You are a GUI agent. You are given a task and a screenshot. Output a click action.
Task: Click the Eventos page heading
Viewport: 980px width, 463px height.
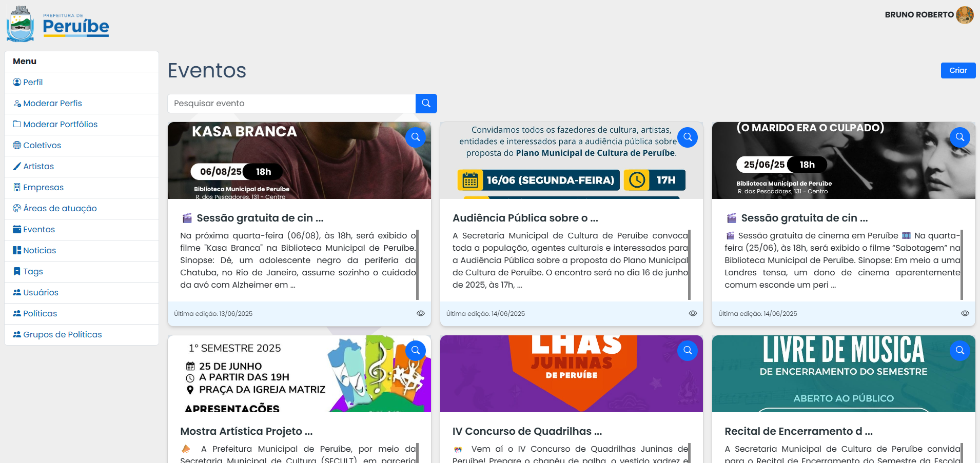207,70
